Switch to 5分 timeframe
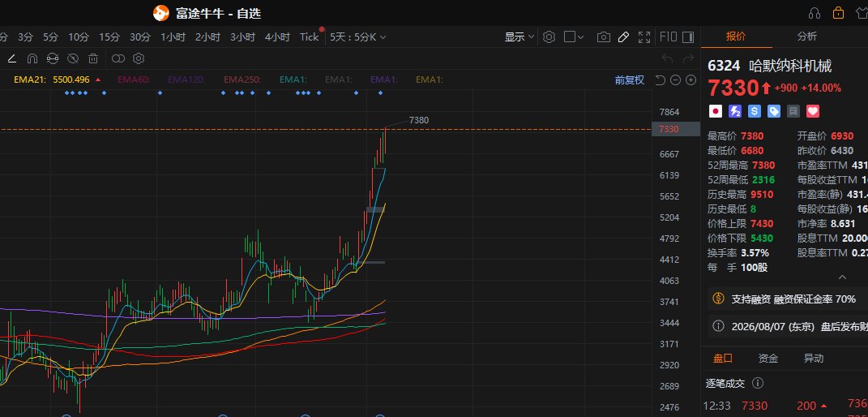 coord(50,37)
